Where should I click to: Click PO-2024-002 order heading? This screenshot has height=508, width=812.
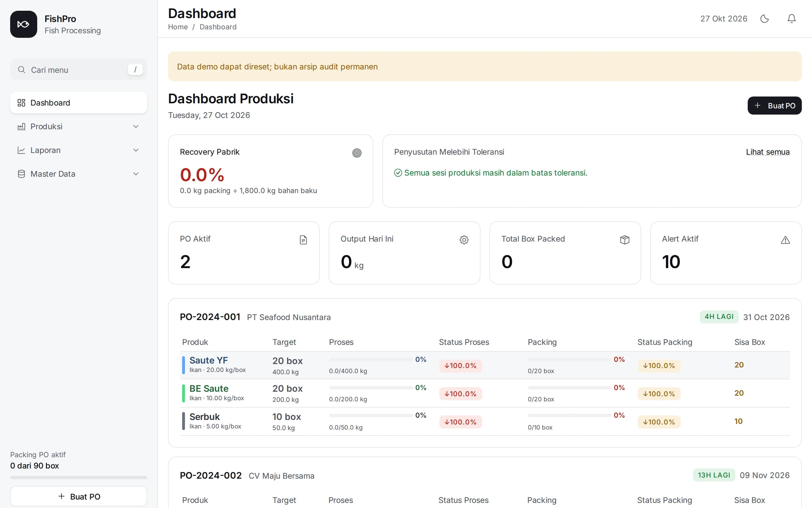pos(211,476)
